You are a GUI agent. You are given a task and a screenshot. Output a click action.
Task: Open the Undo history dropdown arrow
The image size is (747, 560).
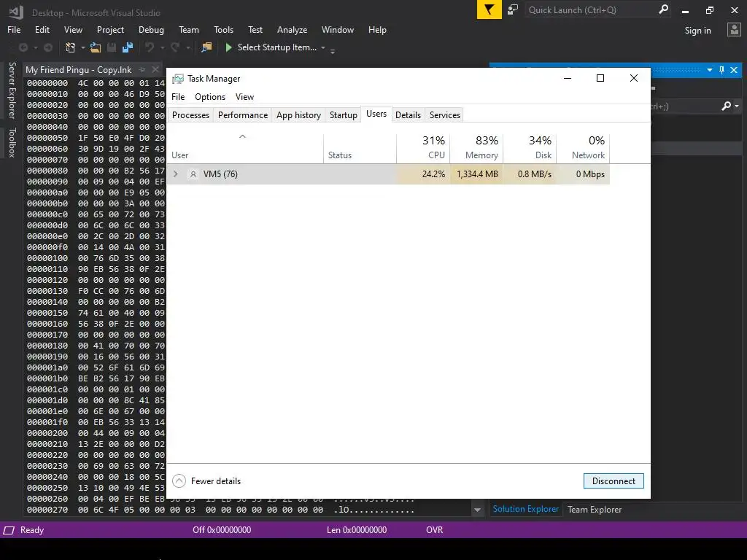[163, 47]
